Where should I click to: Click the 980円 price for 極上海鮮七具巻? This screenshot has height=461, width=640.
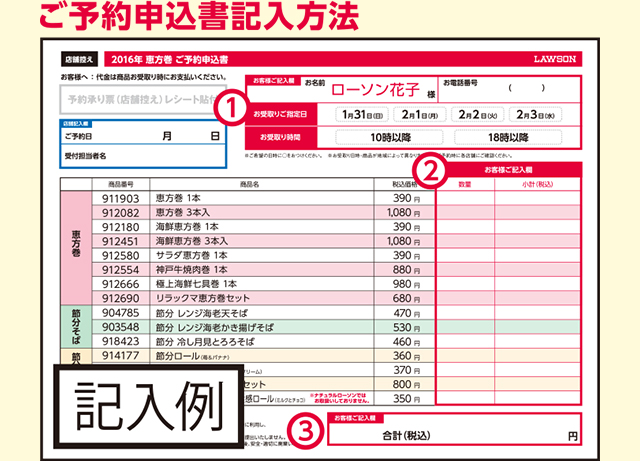(406, 284)
